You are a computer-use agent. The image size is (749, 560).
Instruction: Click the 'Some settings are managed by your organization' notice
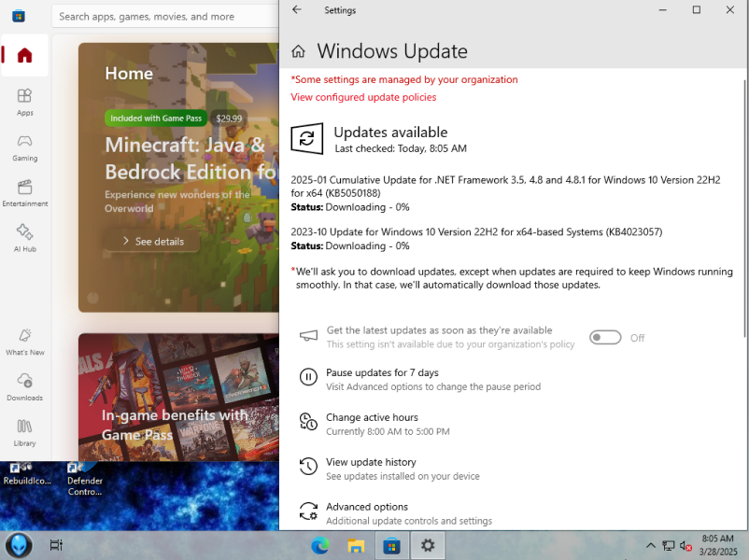pos(404,79)
